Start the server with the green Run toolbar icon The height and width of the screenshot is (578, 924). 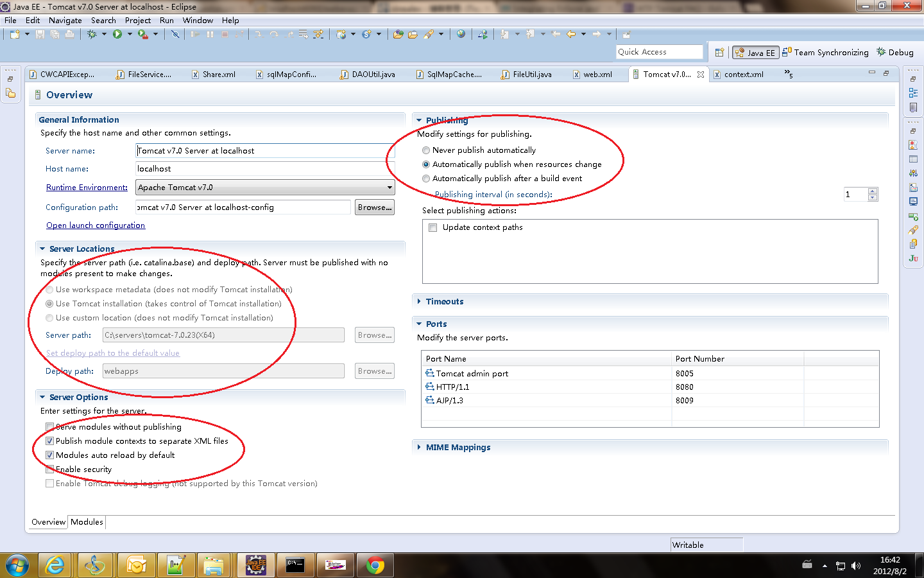pyautogui.click(x=117, y=34)
